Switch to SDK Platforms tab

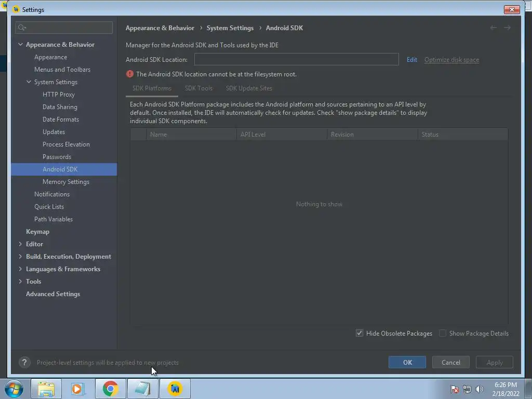point(152,88)
